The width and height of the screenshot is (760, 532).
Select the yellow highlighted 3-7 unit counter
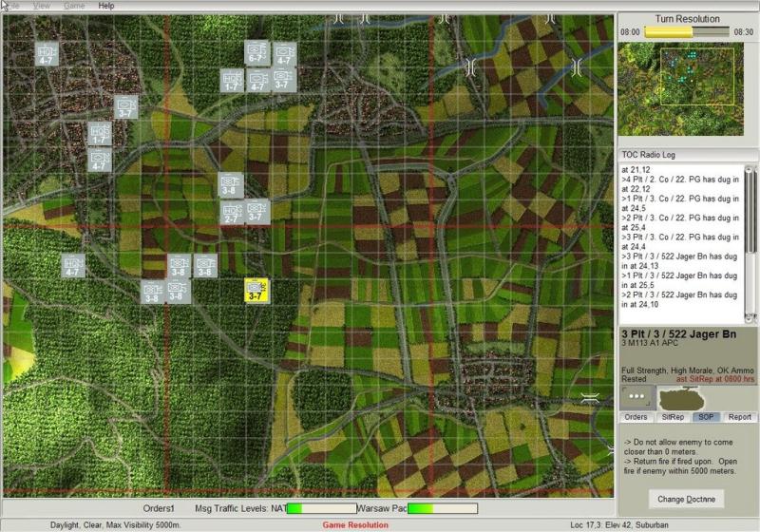[256, 291]
